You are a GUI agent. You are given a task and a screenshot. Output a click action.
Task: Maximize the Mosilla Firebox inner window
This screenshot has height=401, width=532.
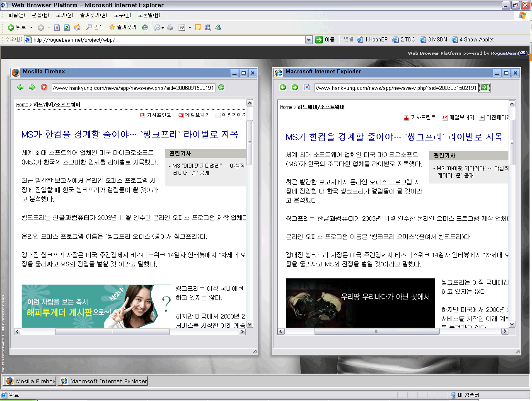[x=244, y=73]
